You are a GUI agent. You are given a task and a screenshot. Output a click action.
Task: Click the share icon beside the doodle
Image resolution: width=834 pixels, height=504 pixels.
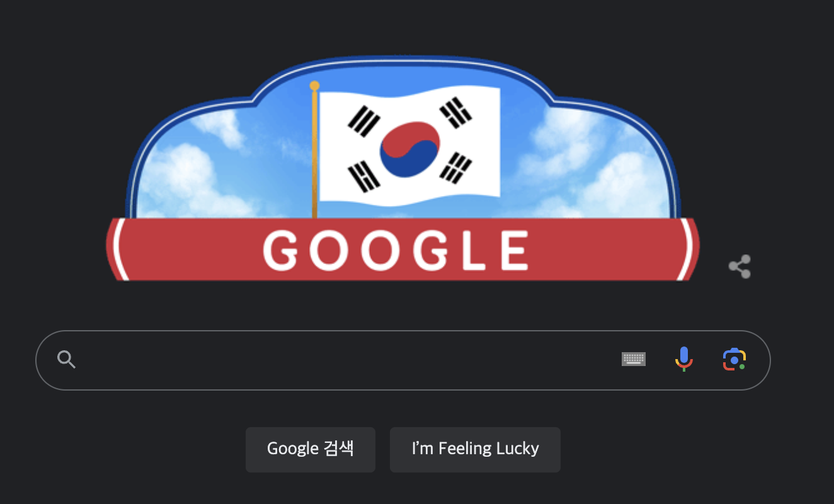point(740,266)
